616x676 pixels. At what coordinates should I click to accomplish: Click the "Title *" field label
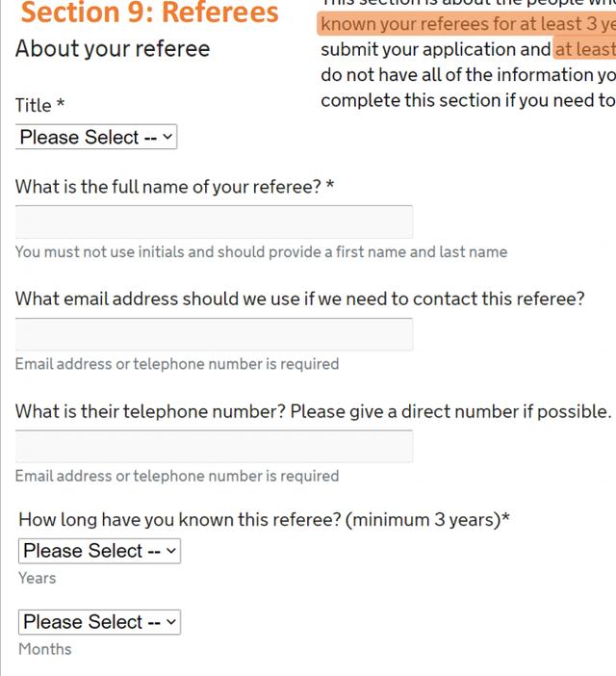click(40, 105)
